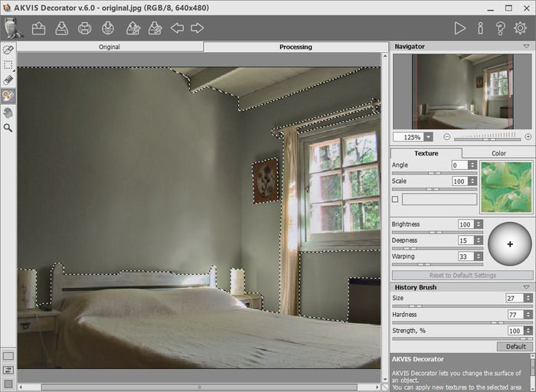Viewport: 536px width, 392px height.
Task: Open the green leaf texture library swatch
Action: [506, 187]
